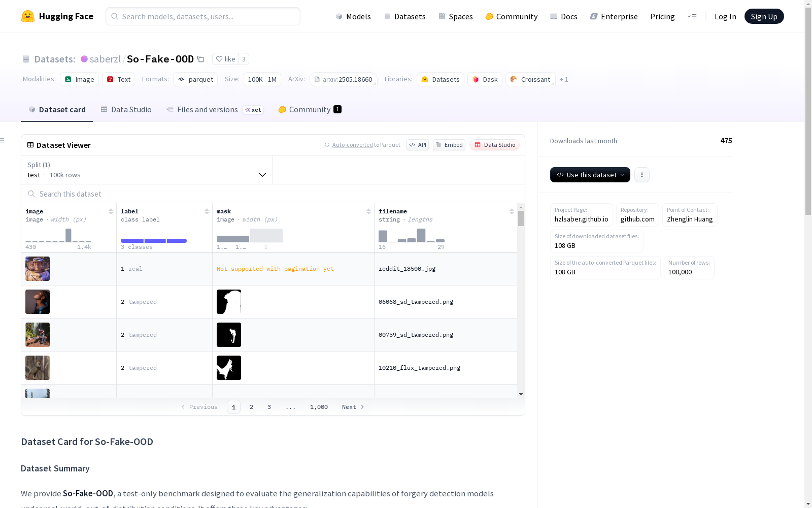Viewport: 812px width, 508px height.
Task: Switch to Files and versions tab
Action: pyautogui.click(x=215, y=109)
